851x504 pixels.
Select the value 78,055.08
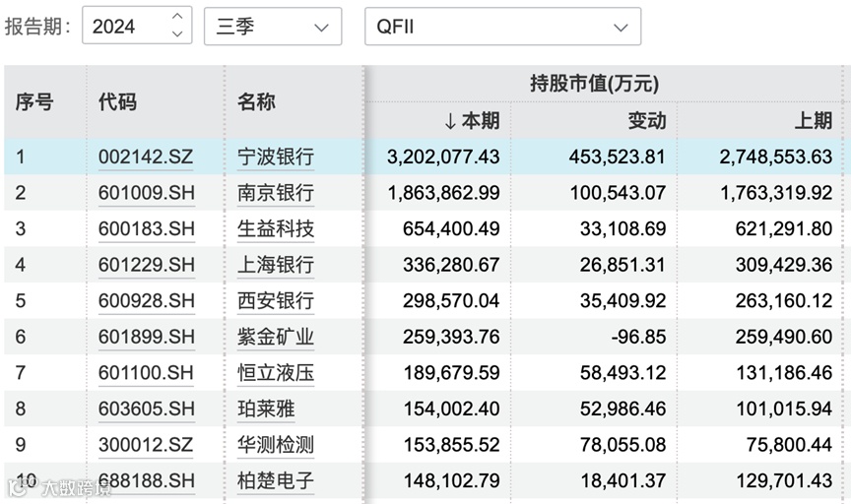coord(623,444)
